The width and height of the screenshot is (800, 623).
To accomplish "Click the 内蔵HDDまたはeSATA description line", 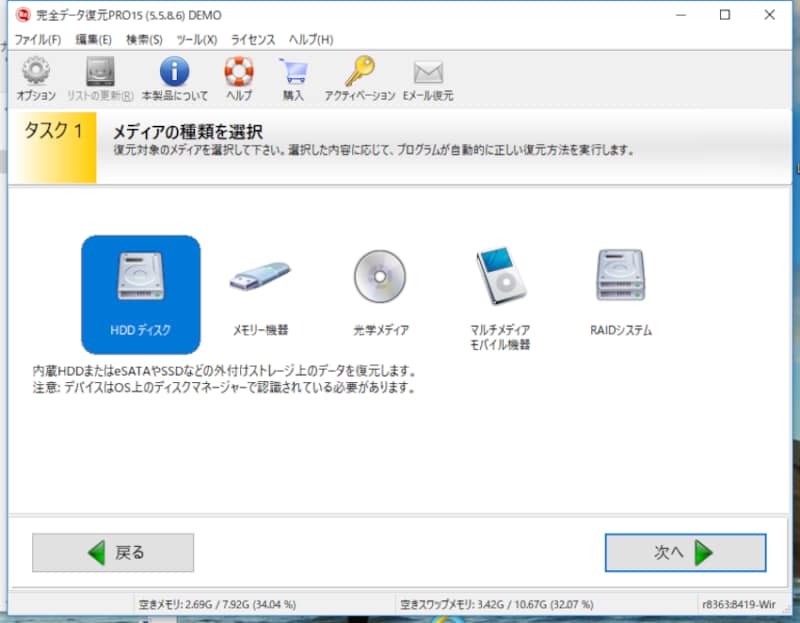I will tap(224, 370).
